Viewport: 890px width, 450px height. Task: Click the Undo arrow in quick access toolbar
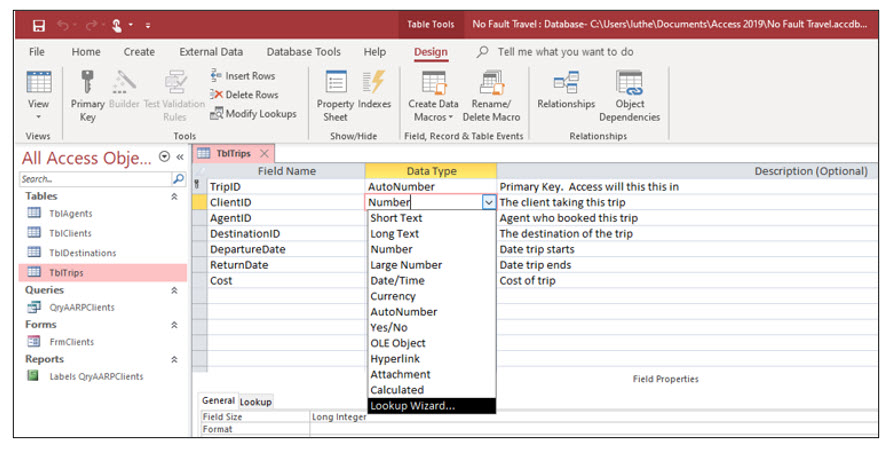[62, 26]
